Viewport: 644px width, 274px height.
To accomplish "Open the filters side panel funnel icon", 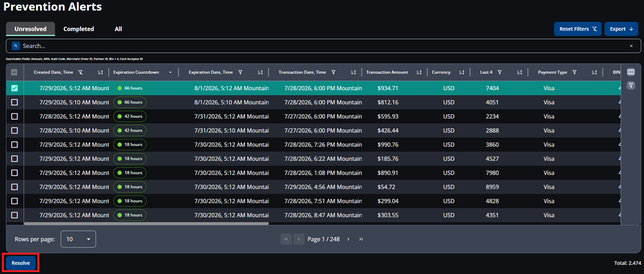I will [x=631, y=85].
